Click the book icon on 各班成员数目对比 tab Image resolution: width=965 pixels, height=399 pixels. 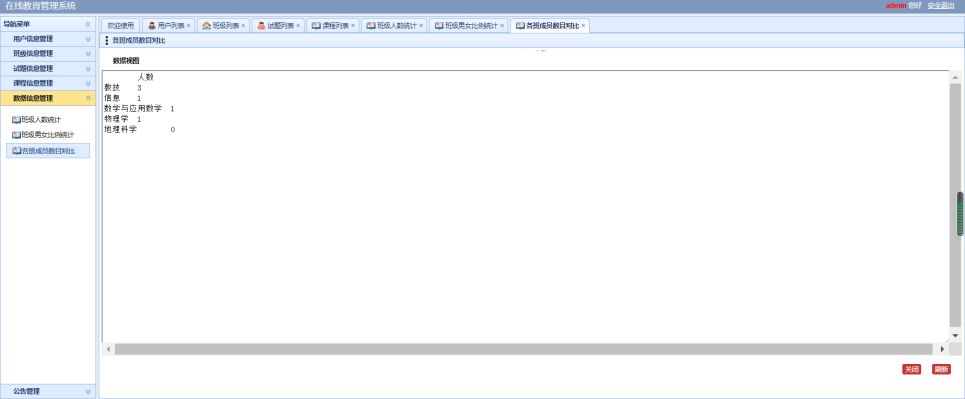(520, 26)
